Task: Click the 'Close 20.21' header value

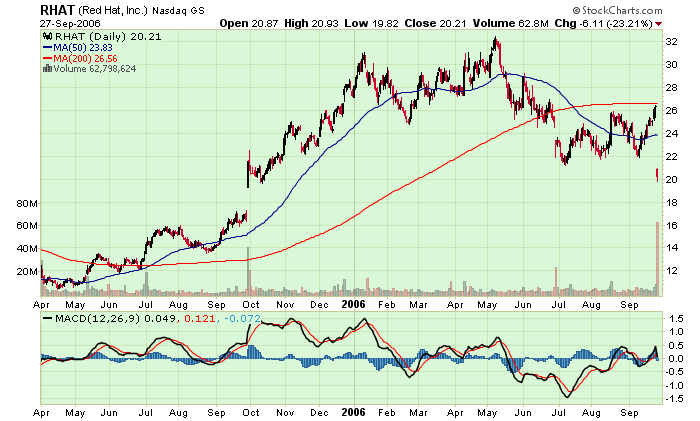Action: (x=436, y=23)
